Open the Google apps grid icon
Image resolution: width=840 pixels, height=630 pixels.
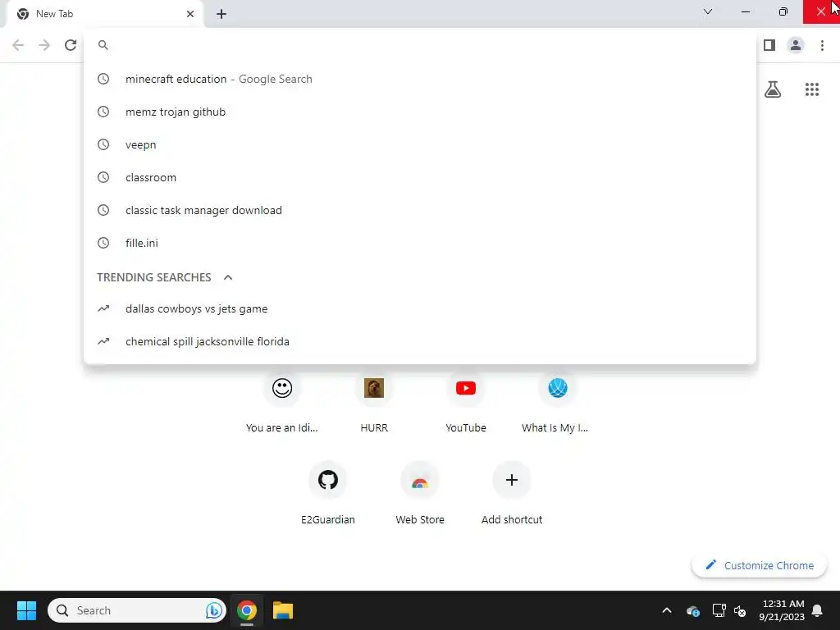tap(812, 89)
